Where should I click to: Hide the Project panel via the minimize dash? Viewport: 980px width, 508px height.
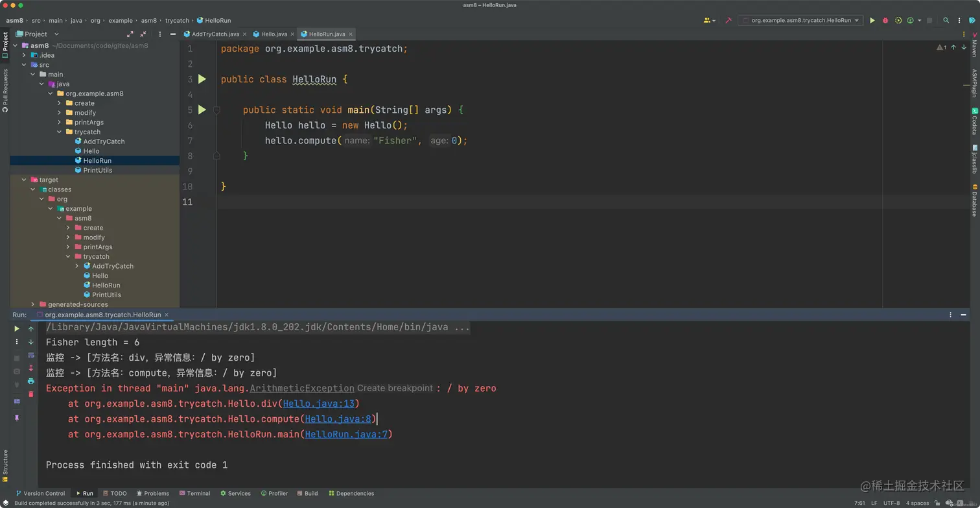coord(173,34)
